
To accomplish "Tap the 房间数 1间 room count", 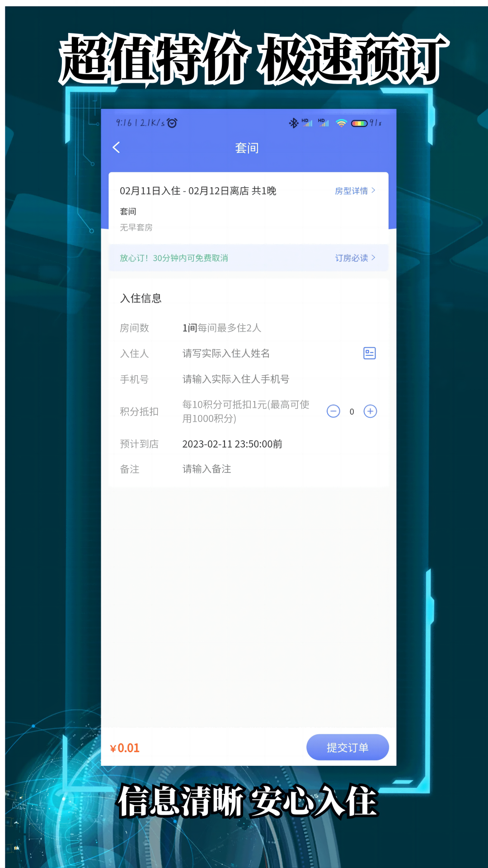I will (190, 328).
